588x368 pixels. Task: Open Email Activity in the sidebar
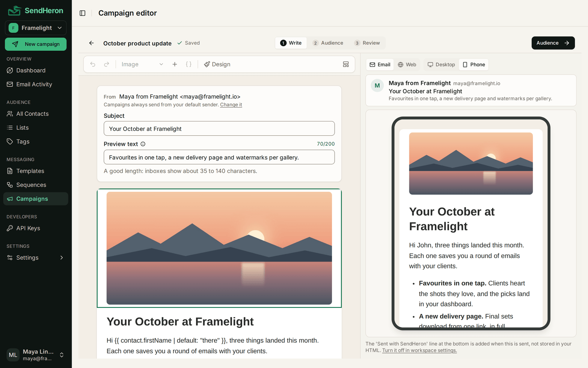36,84
